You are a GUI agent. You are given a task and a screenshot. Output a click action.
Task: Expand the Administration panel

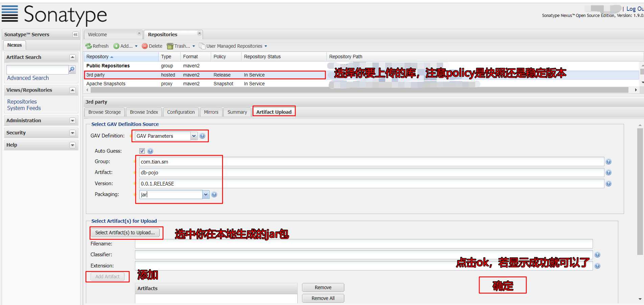point(72,121)
